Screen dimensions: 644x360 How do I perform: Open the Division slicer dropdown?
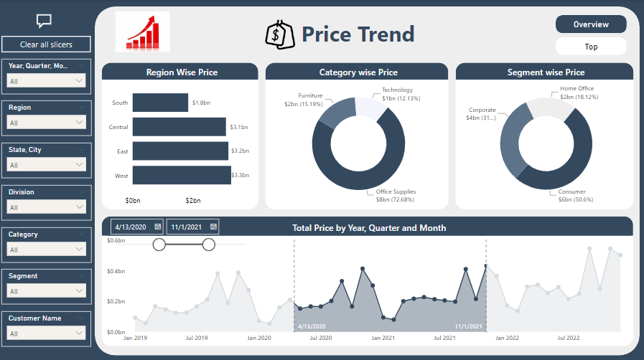tap(79, 207)
